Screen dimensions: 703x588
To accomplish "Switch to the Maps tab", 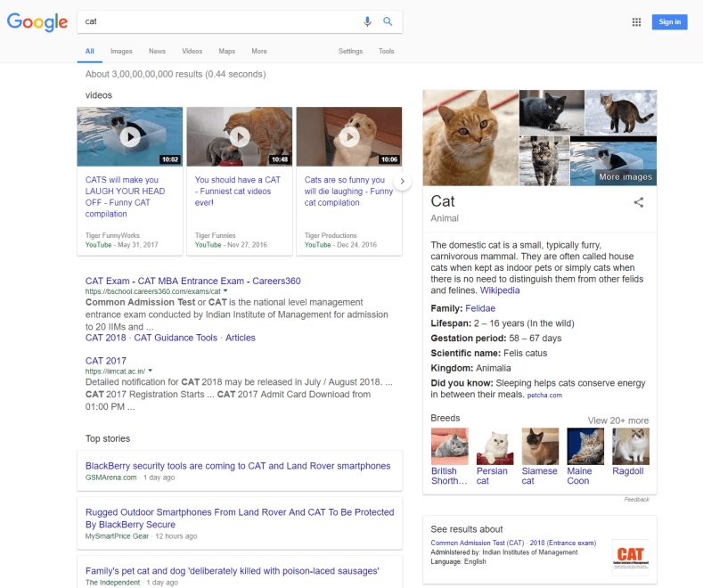I will [227, 51].
